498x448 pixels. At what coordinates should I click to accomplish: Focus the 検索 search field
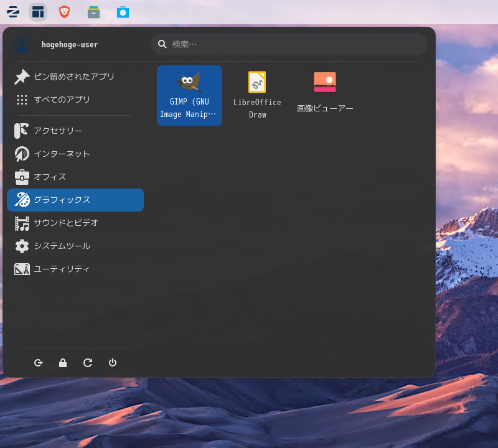coord(289,44)
